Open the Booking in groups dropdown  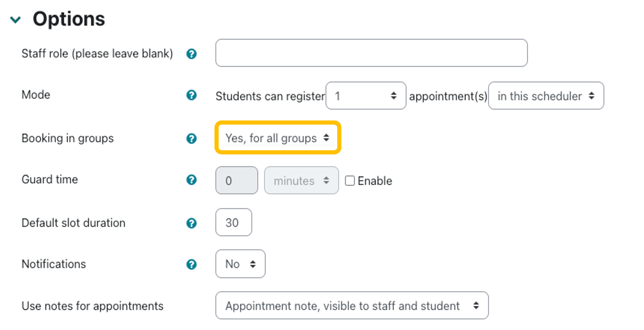(x=277, y=138)
